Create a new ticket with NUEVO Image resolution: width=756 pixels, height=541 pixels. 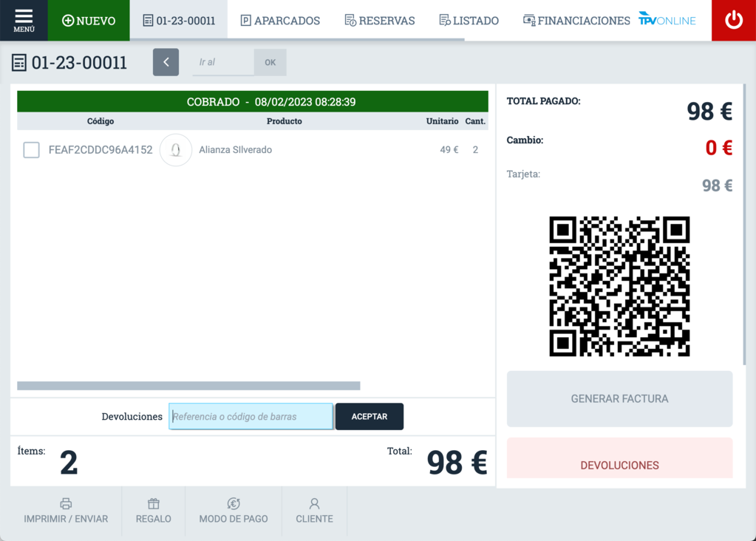[89, 20]
